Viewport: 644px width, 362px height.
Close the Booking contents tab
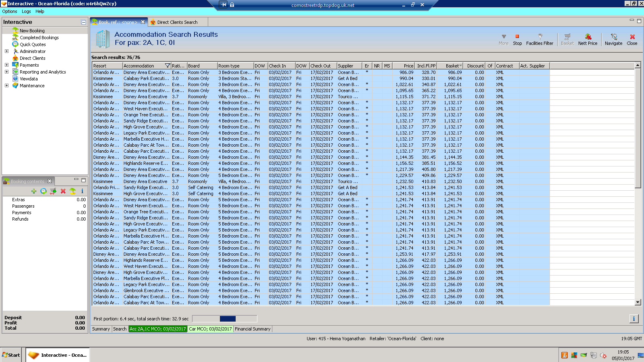50,181
